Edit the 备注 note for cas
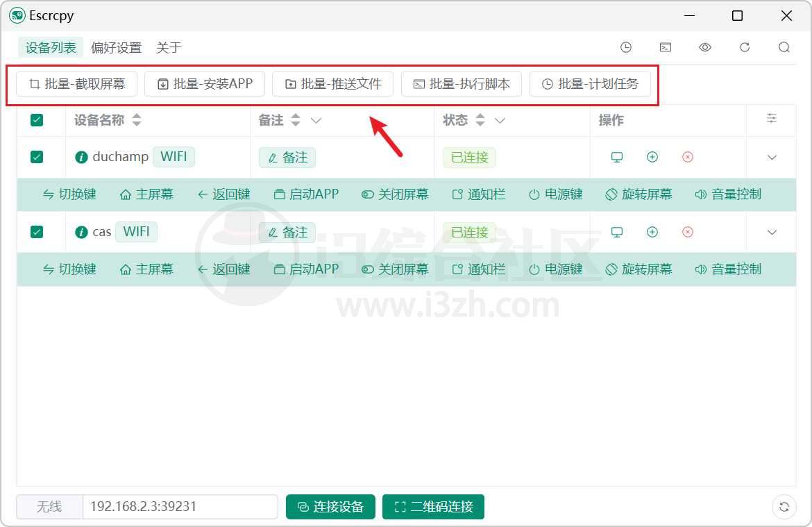 (x=287, y=233)
